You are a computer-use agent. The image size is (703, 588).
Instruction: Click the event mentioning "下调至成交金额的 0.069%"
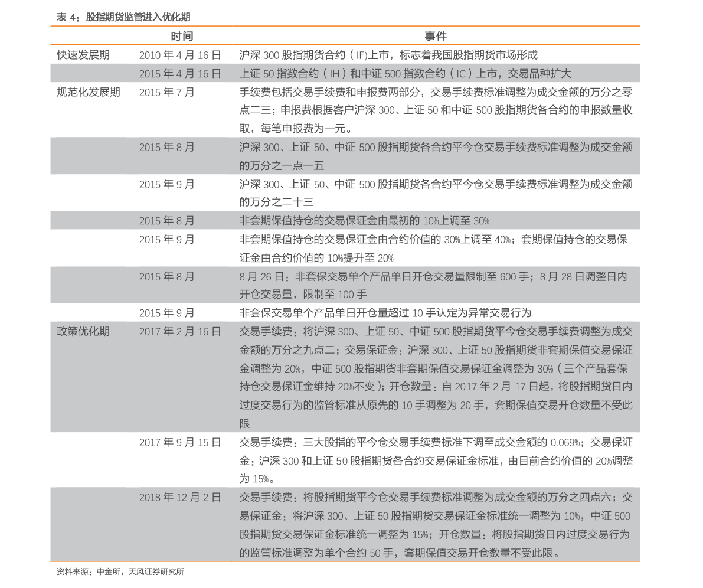coord(436,460)
